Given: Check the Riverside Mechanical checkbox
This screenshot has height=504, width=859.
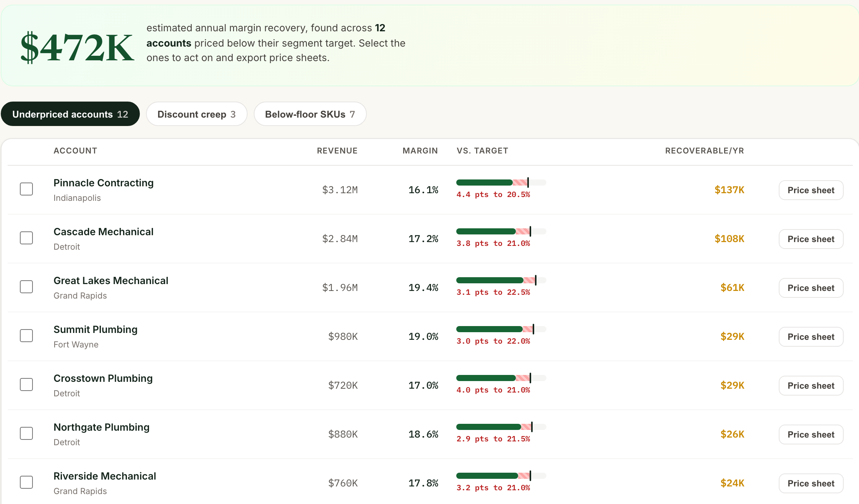Looking at the screenshot, I should click(26, 482).
